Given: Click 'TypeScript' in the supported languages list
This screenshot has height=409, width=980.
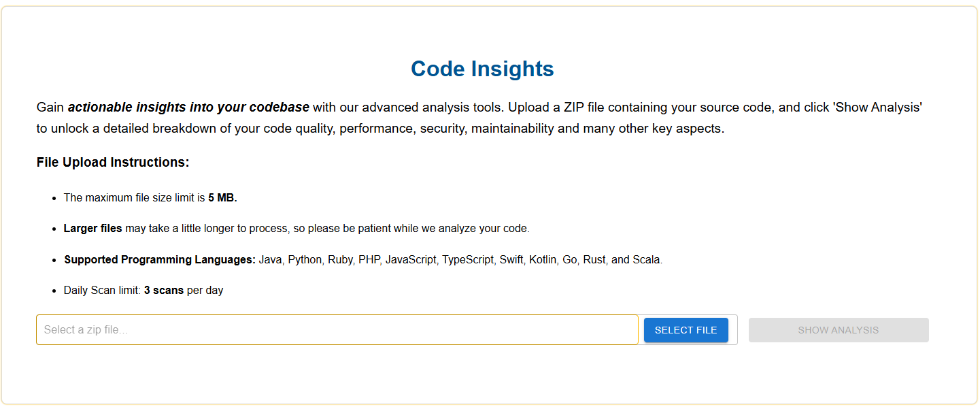Looking at the screenshot, I should [468, 260].
